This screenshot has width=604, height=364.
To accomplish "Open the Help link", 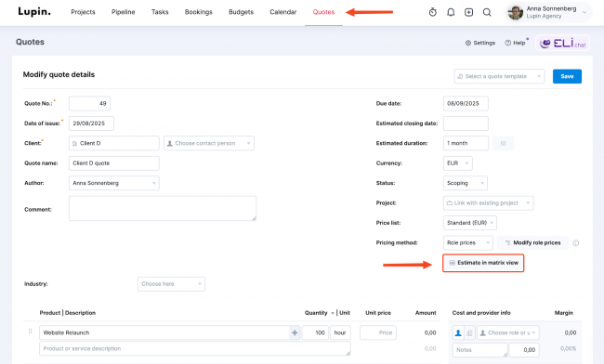I will click(516, 43).
